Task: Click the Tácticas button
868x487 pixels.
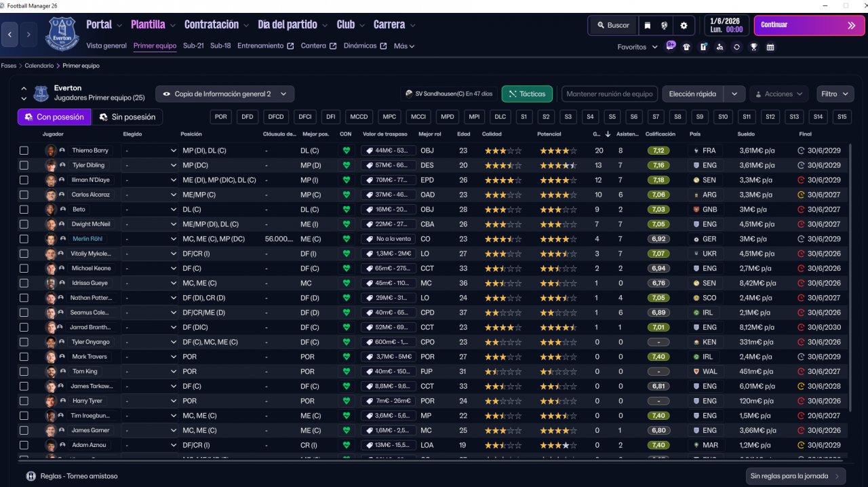Action: click(527, 94)
